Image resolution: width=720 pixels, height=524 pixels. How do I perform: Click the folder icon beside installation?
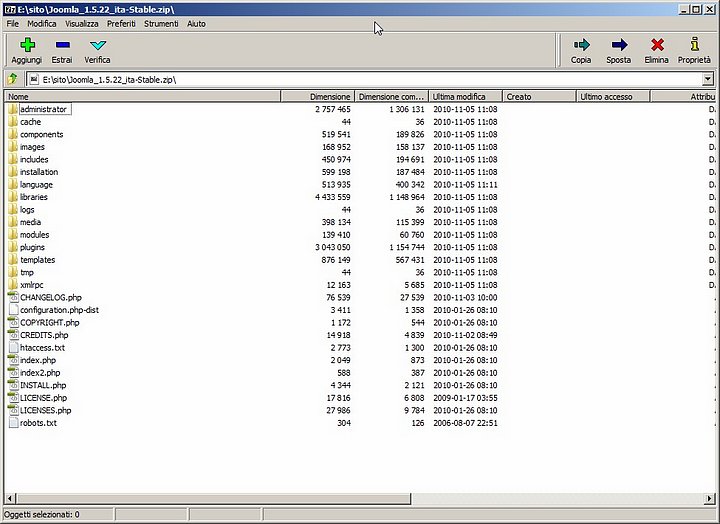point(13,172)
